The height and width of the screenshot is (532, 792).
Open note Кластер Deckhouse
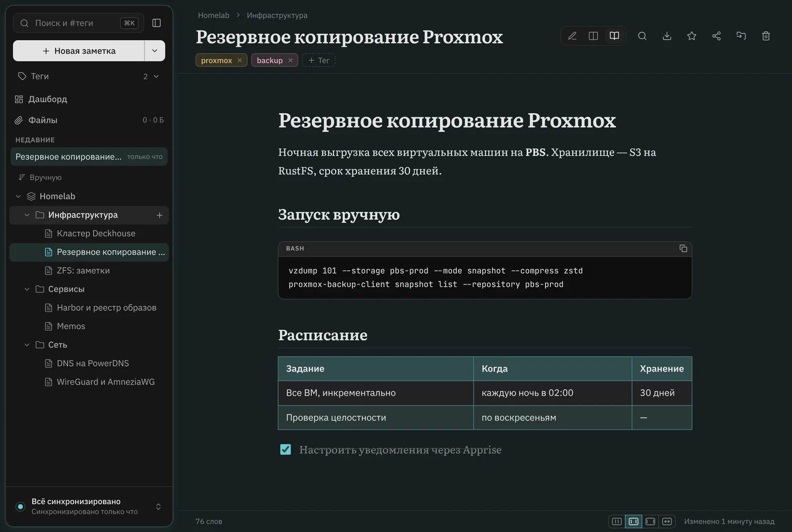pyautogui.click(x=89, y=234)
